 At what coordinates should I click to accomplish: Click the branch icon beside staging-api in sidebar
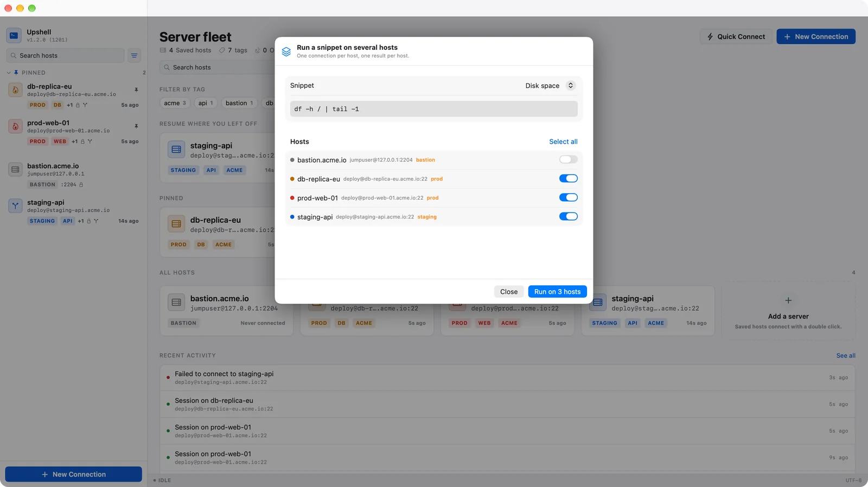15,206
